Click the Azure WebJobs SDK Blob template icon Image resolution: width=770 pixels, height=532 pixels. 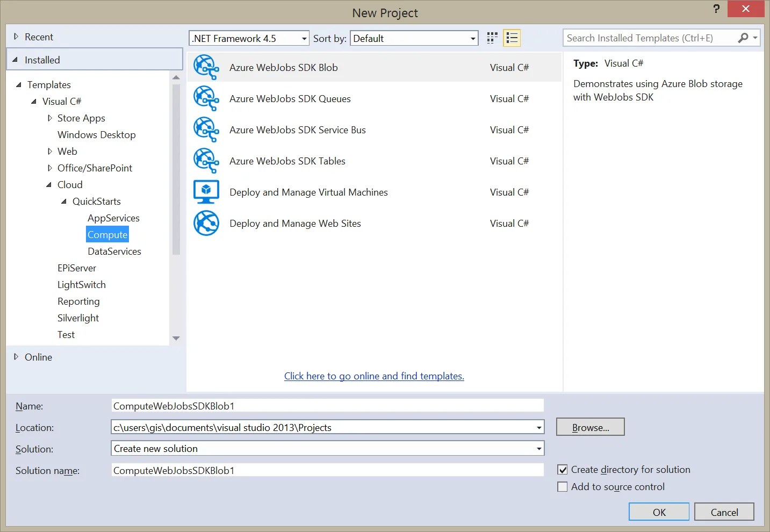click(x=206, y=67)
